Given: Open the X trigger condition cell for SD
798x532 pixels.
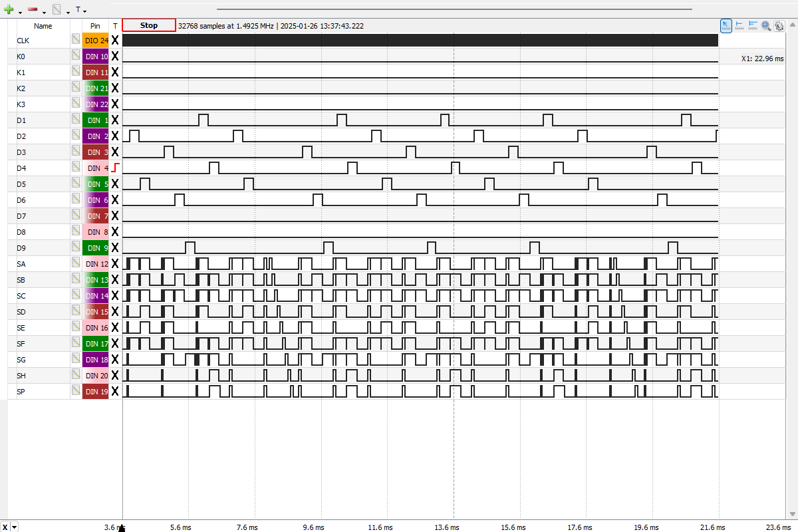Looking at the screenshot, I should click(x=115, y=311).
